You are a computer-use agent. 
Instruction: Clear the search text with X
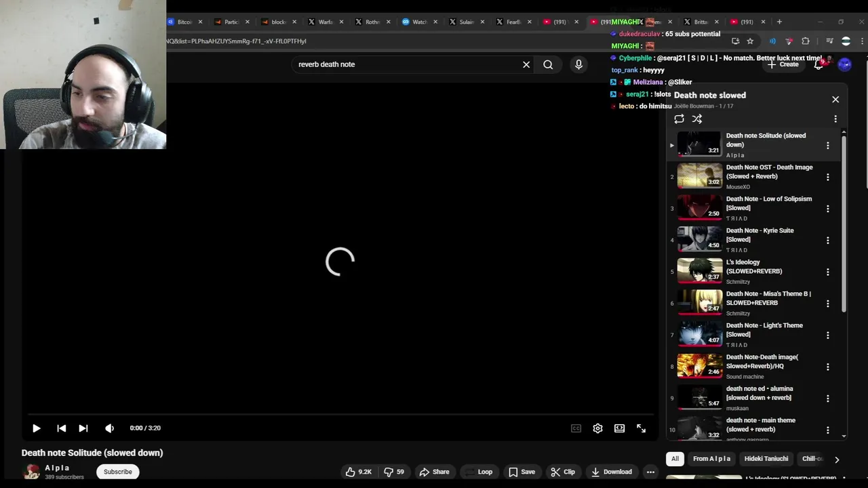tap(526, 64)
